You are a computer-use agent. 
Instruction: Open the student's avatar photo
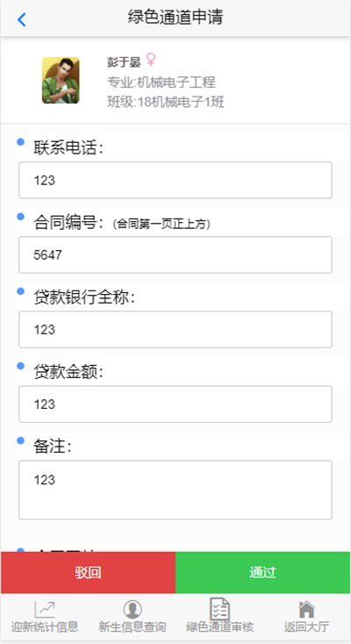pos(61,80)
